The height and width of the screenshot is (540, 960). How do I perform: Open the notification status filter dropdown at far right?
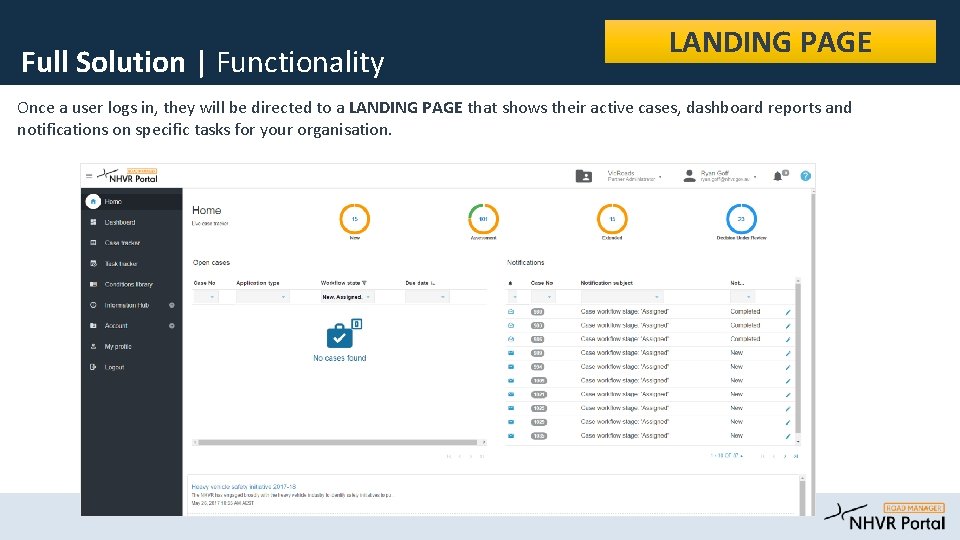tap(743, 297)
